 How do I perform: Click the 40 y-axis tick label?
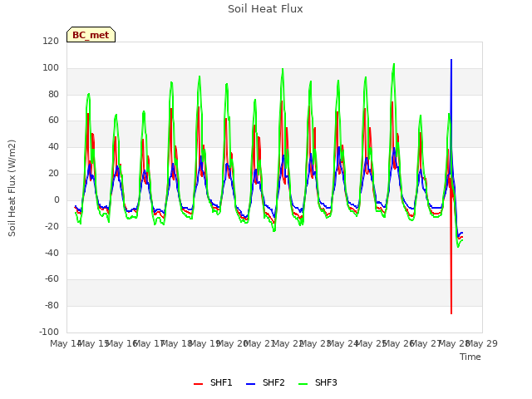53,146
